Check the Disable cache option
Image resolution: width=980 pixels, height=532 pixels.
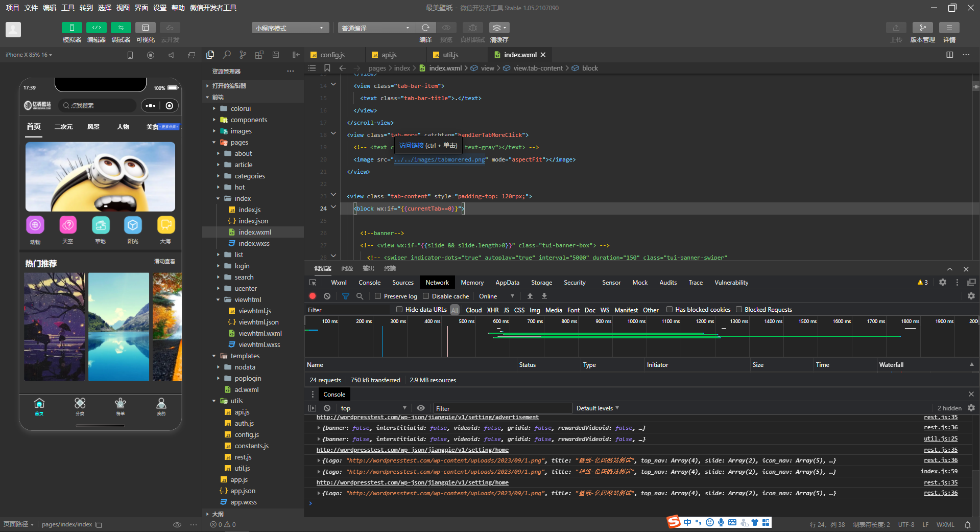(426, 296)
